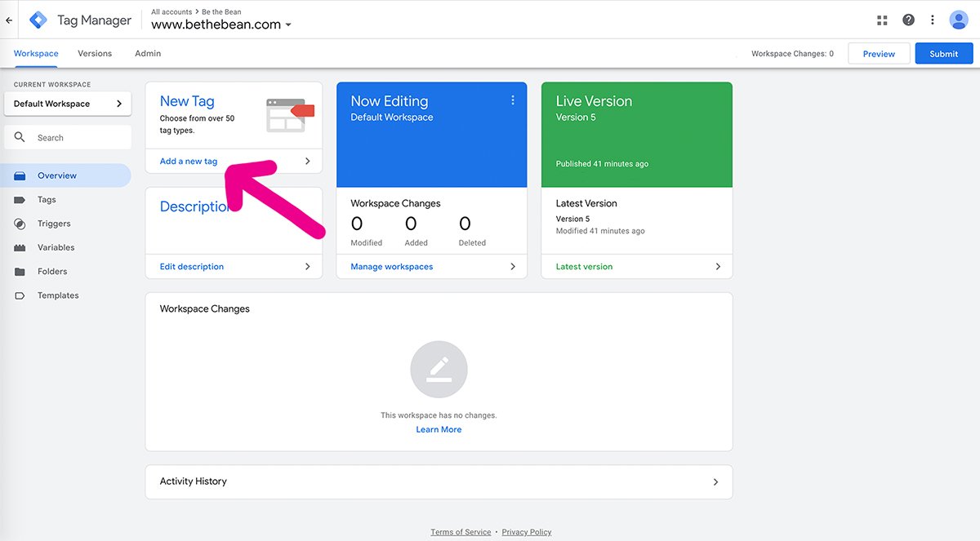Click the Modified 41 minutes ago text

[600, 231]
